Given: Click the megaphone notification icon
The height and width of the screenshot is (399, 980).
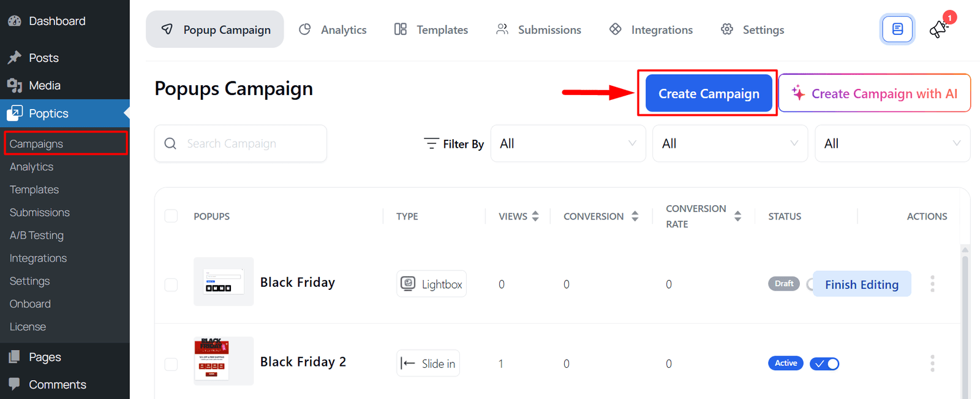Looking at the screenshot, I should [x=938, y=29].
